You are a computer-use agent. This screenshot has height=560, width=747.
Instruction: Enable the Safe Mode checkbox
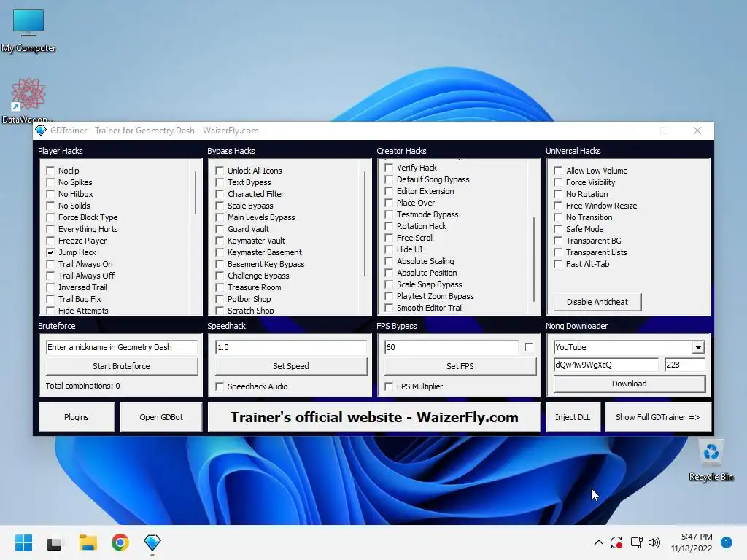coord(558,229)
